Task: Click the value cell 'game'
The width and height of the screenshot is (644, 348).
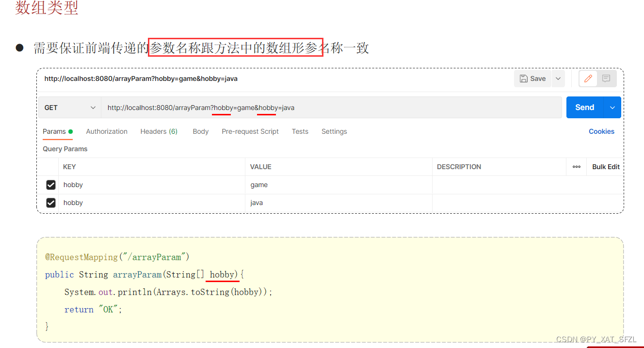Action: (338, 185)
